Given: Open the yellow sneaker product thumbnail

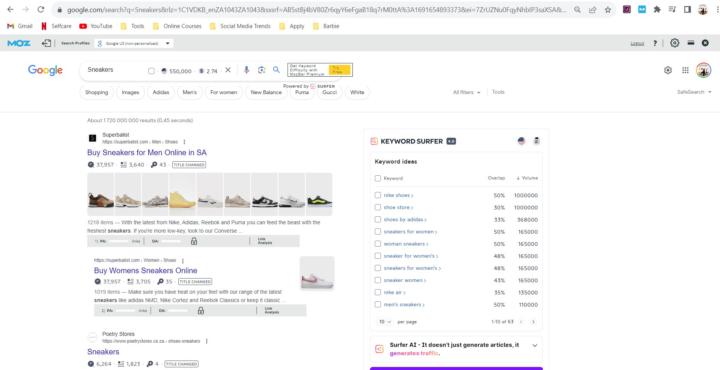Looking at the screenshot, I should [x=182, y=195].
